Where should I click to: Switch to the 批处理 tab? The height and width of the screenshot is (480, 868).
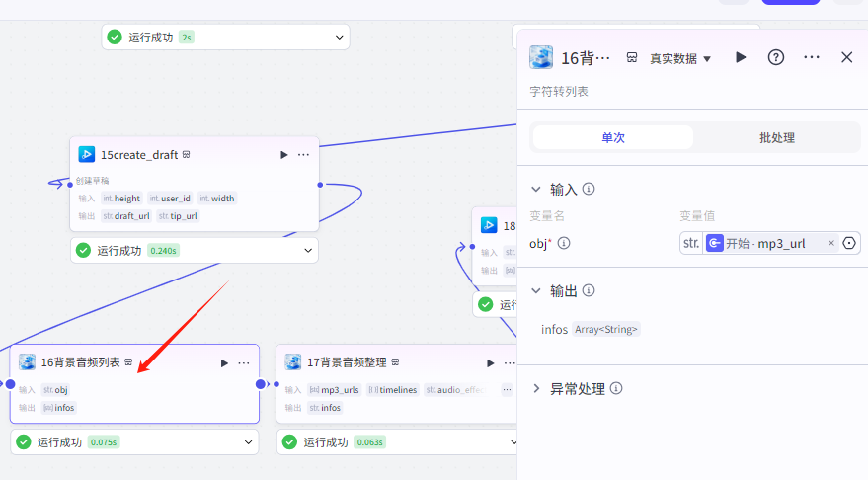pos(777,137)
